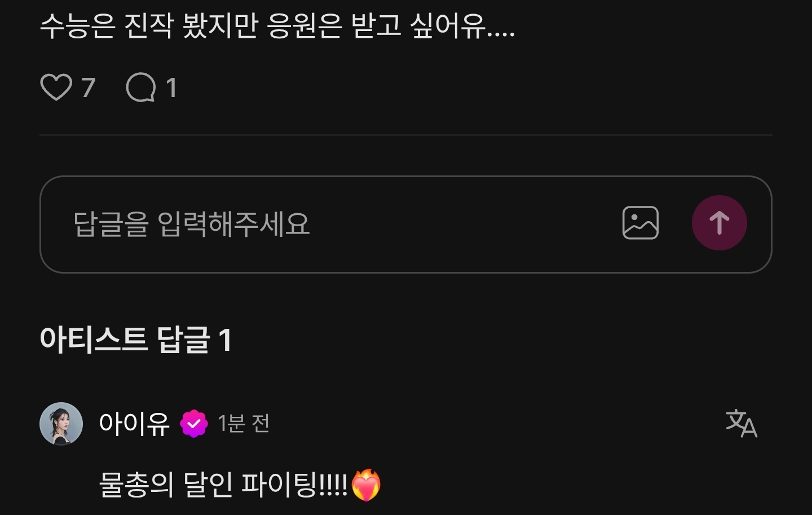
Task: Translate 아이유's reply with the translate icon
Action: tap(741, 424)
